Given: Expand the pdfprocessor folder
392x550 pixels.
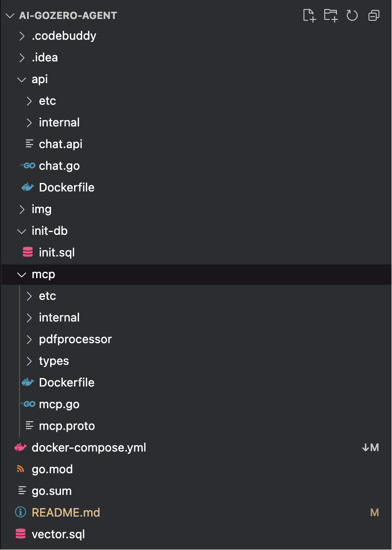Looking at the screenshot, I should point(29,339).
